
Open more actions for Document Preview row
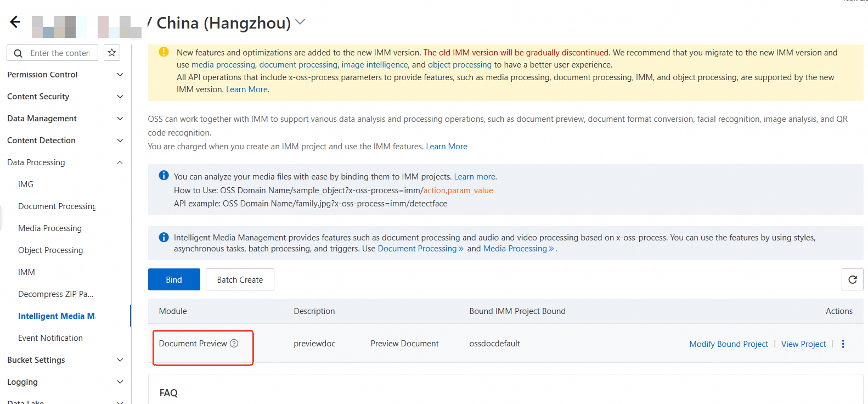pos(843,344)
